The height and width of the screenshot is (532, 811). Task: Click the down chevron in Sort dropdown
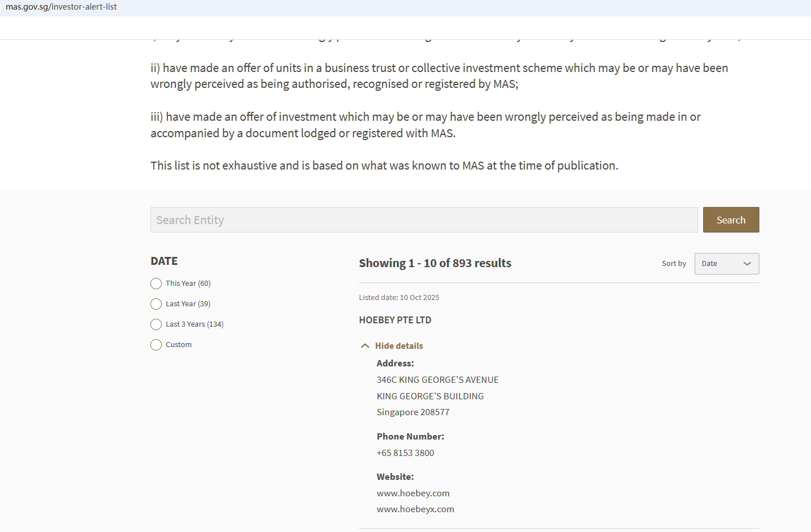coord(747,264)
